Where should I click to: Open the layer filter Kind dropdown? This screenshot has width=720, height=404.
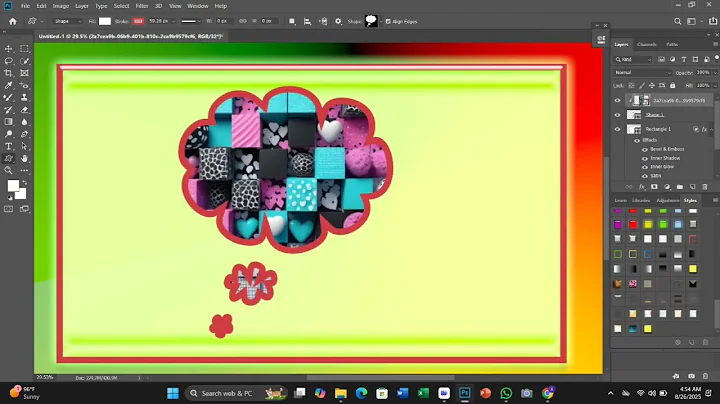tap(633, 59)
